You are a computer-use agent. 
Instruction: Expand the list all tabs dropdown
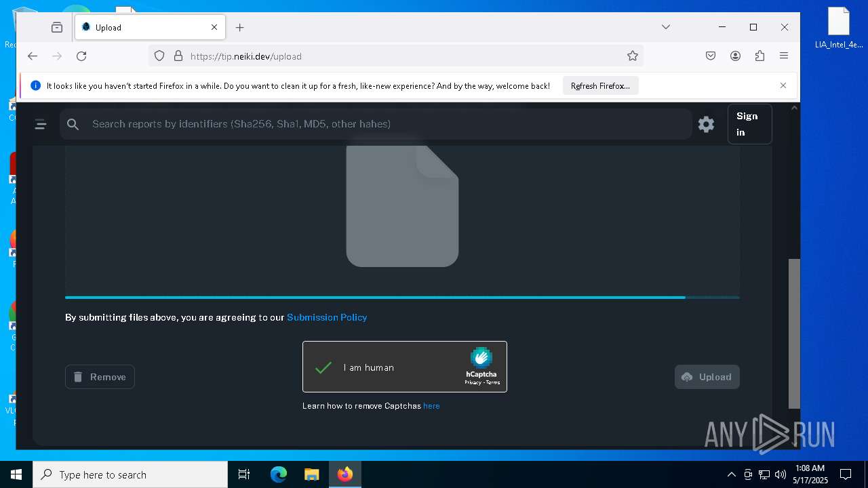(666, 27)
